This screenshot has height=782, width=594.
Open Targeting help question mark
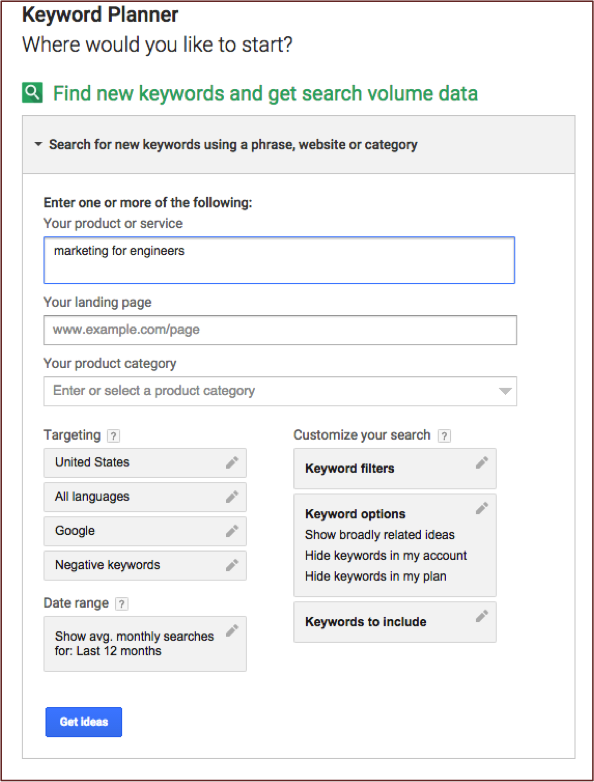click(x=114, y=436)
